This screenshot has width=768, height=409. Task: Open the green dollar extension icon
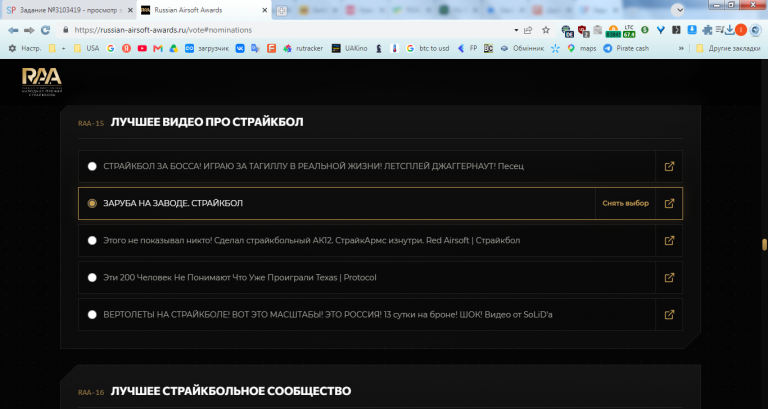(645, 30)
